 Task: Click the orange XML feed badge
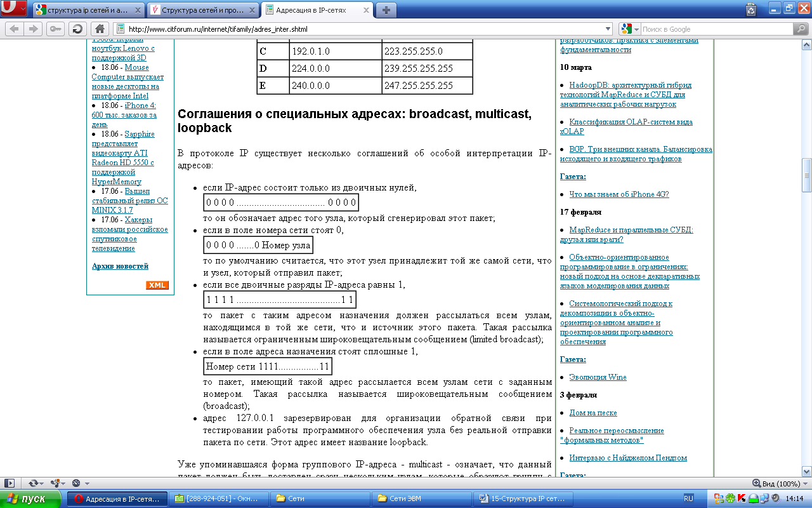pos(157,285)
